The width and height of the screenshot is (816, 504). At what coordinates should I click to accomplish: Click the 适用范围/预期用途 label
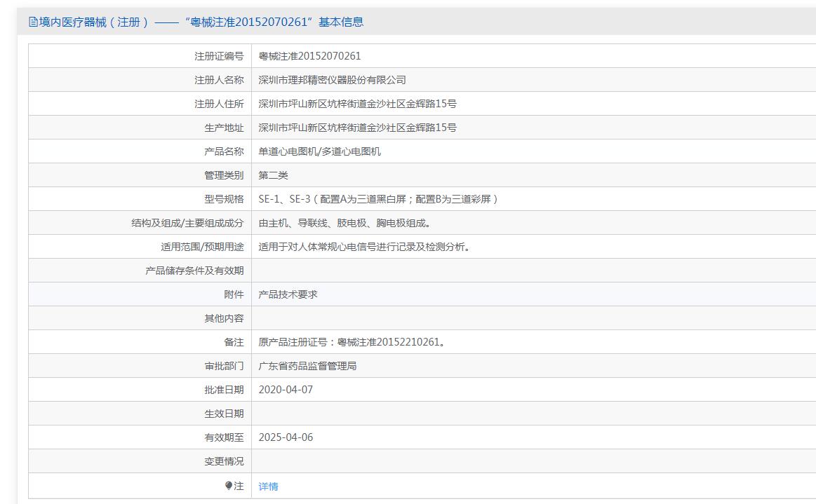[202, 247]
